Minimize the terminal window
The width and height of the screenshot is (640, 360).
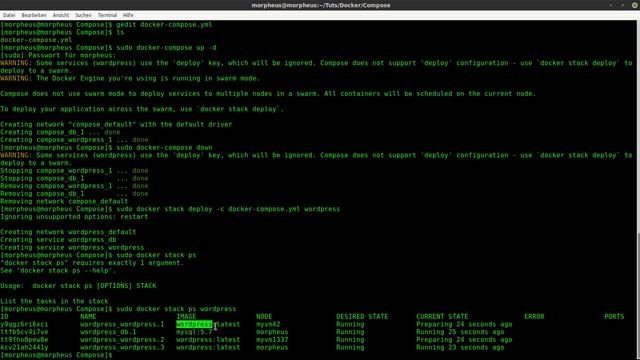coord(611,5)
